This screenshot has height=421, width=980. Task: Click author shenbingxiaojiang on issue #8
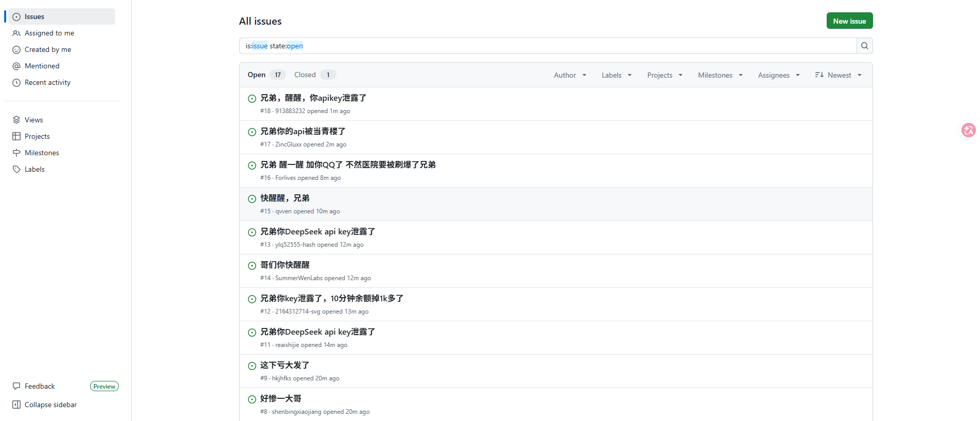click(297, 412)
